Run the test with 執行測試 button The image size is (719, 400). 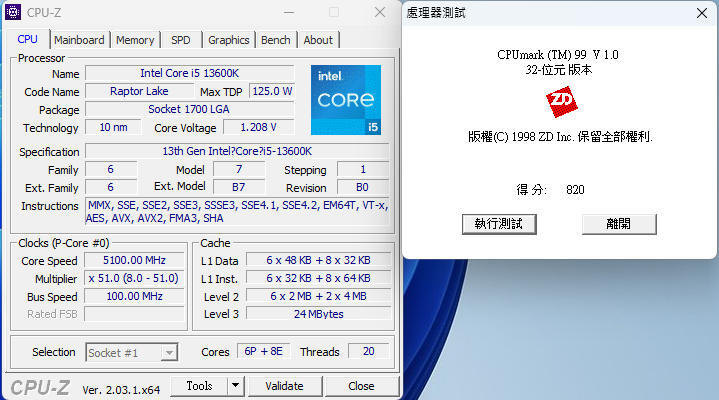tap(498, 223)
